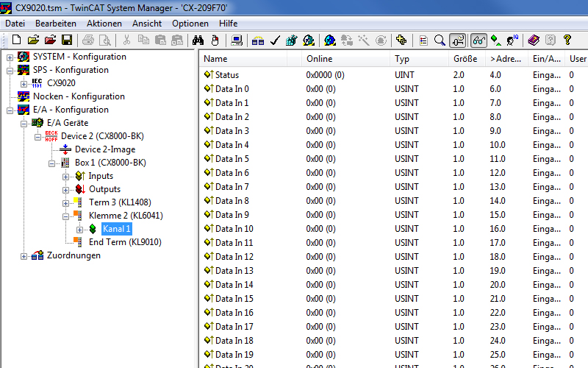Collapse the E/A - Konfiguration node
The width and height of the screenshot is (588, 368).
click(10, 110)
